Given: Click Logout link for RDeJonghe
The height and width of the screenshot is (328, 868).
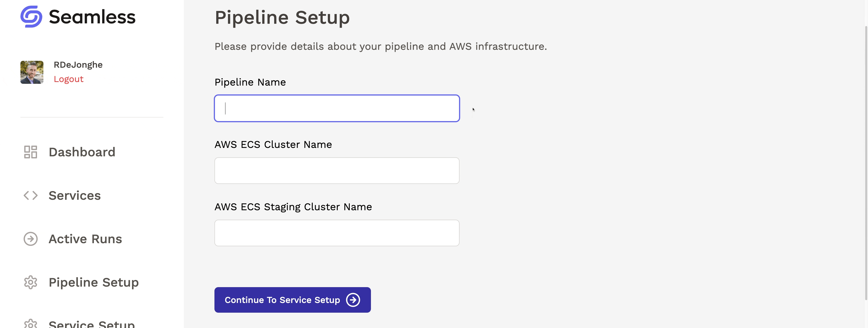Looking at the screenshot, I should click(x=68, y=79).
